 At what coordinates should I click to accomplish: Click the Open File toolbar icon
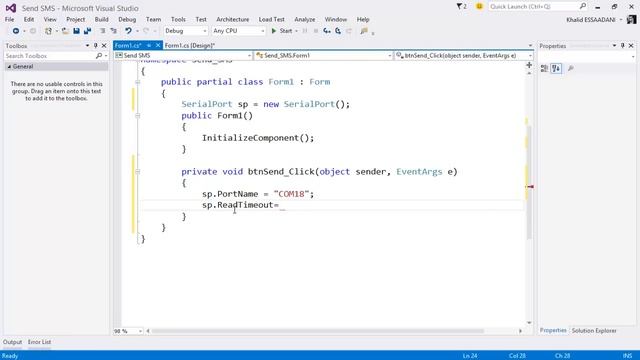(x=65, y=31)
